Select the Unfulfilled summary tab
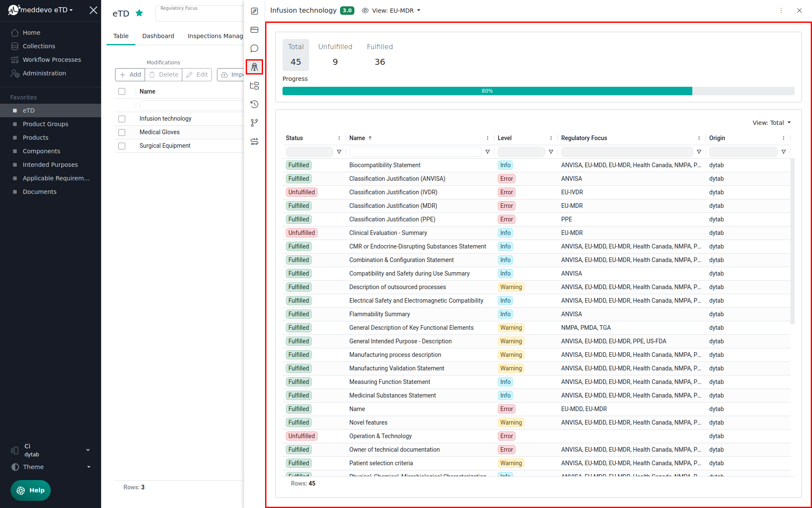 (335, 55)
